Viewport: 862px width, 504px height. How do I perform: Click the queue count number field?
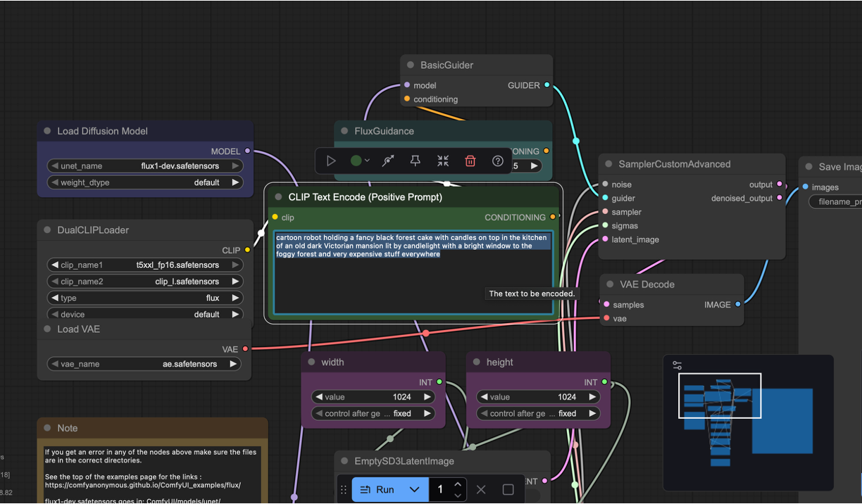point(441,489)
